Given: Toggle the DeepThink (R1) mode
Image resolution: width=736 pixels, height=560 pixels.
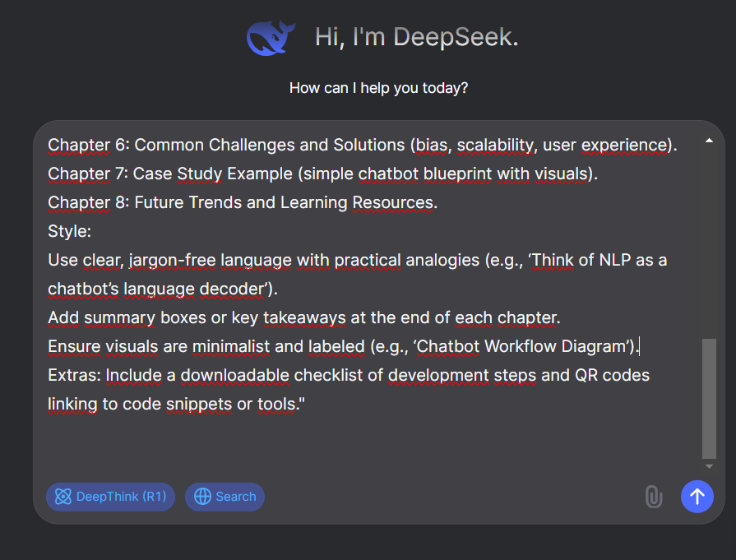Looking at the screenshot, I should [110, 497].
